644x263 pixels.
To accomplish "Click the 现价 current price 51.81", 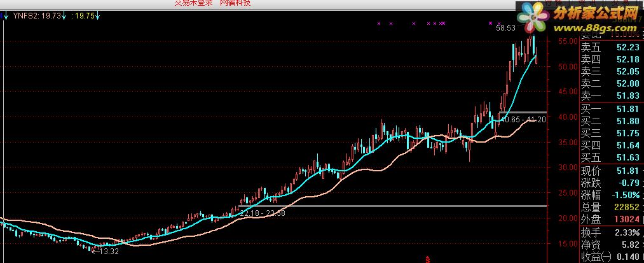I will (x=628, y=171).
